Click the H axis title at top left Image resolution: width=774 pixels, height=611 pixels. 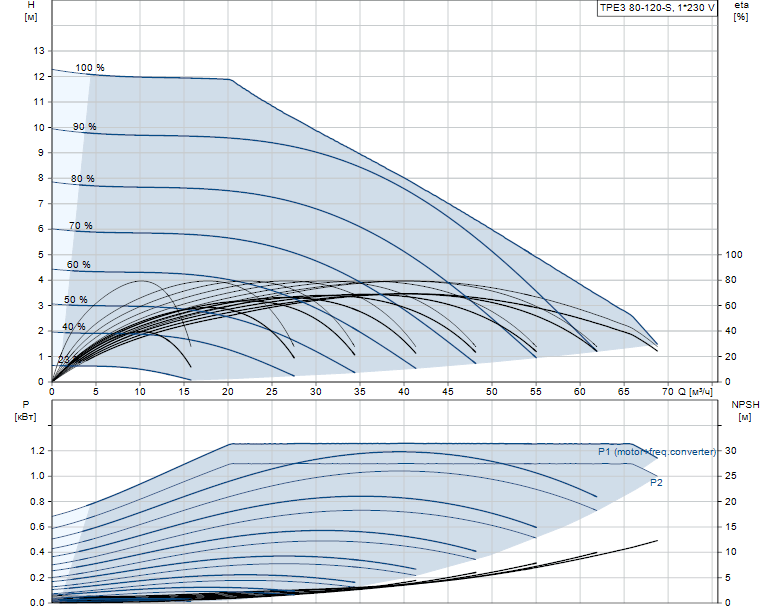tap(31, 10)
